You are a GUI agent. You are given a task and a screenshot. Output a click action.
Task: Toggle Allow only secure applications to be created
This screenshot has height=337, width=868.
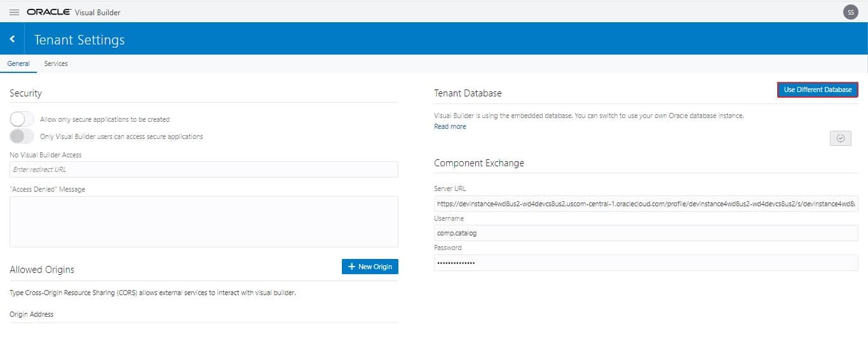tap(22, 119)
